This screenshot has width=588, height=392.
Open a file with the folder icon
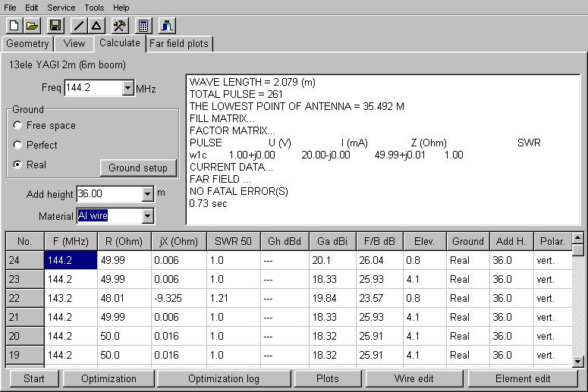pyautogui.click(x=32, y=26)
